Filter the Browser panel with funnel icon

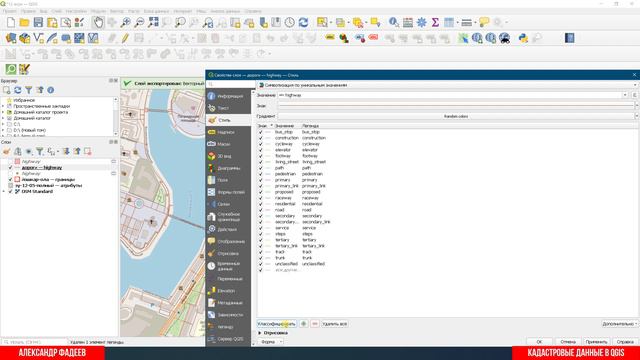(x=29, y=90)
